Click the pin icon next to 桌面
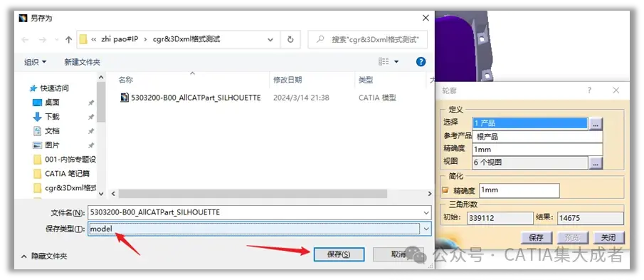Viewport: 644px width, 280px height. [91, 103]
